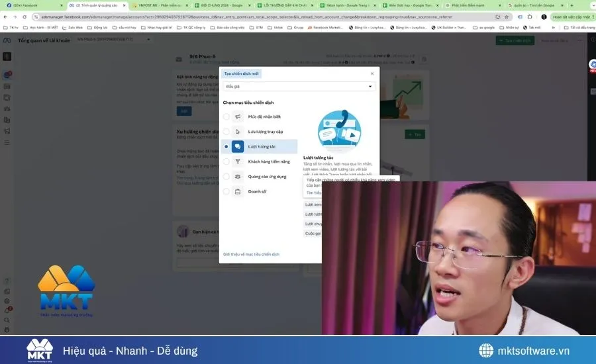
Task: Click the cursor icon for Lưu lượng truy cập
Action: (x=238, y=132)
